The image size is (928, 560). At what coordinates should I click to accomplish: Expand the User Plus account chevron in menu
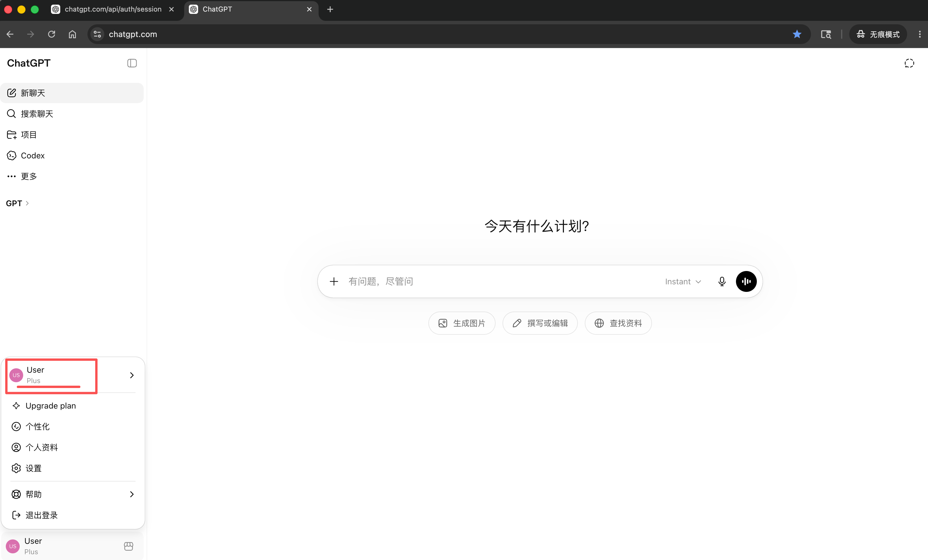(x=132, y=375)
